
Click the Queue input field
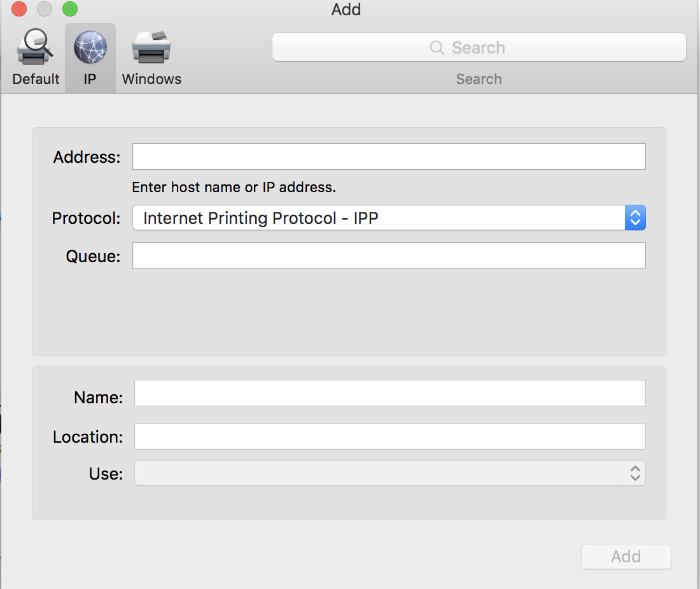point(388,255)
